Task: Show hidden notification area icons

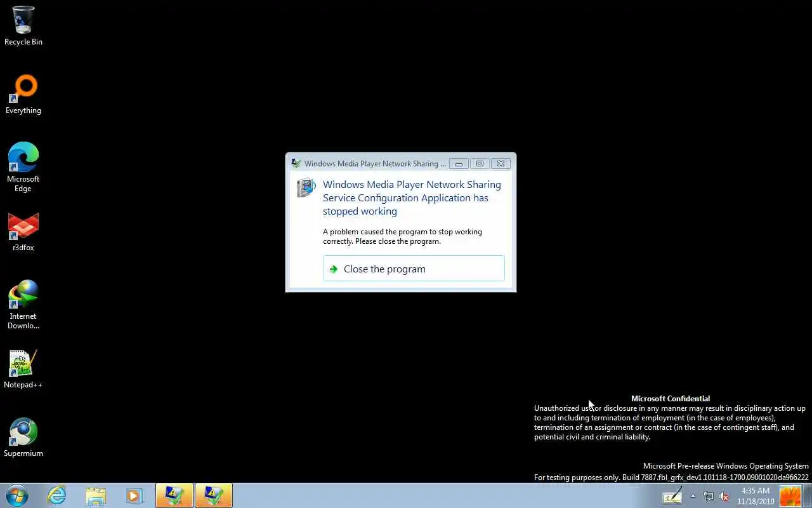Action: click(693, 497)
